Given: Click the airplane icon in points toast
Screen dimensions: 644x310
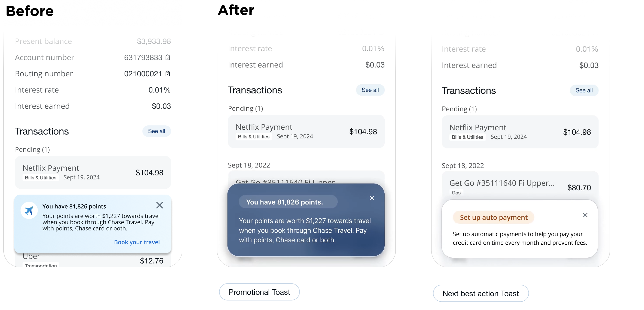Looking at the screenshot, I should [x=29, y=210].
